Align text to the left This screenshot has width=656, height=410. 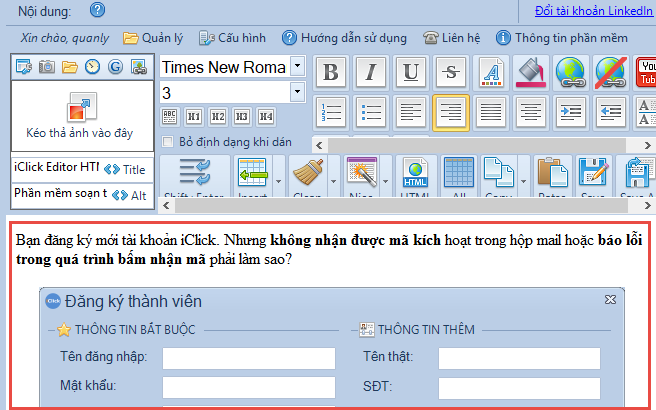pos(411,113)
